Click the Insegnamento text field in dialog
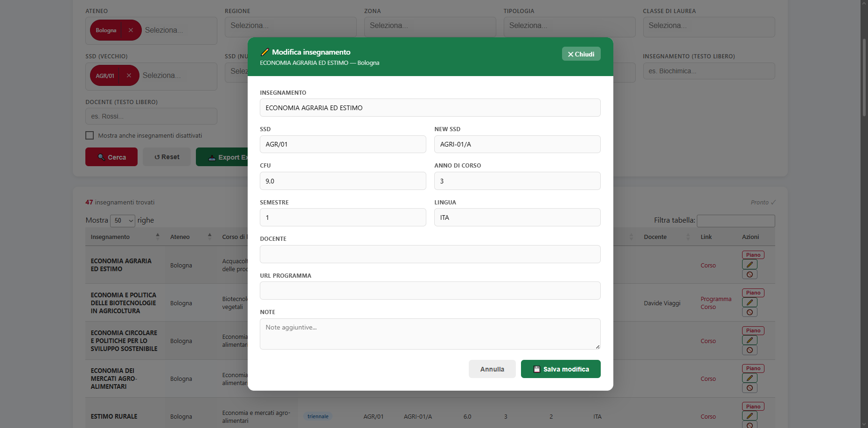This screenshot has height=428, width=868. pyautogui.click(x=430, y=108)
